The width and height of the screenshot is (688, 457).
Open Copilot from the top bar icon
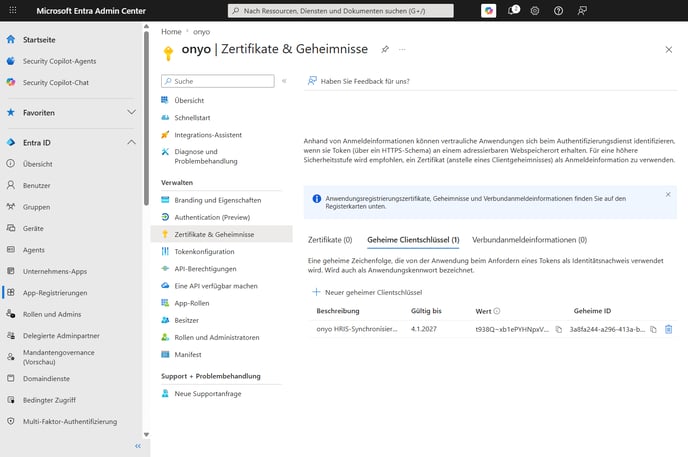(x=488, y=11)
